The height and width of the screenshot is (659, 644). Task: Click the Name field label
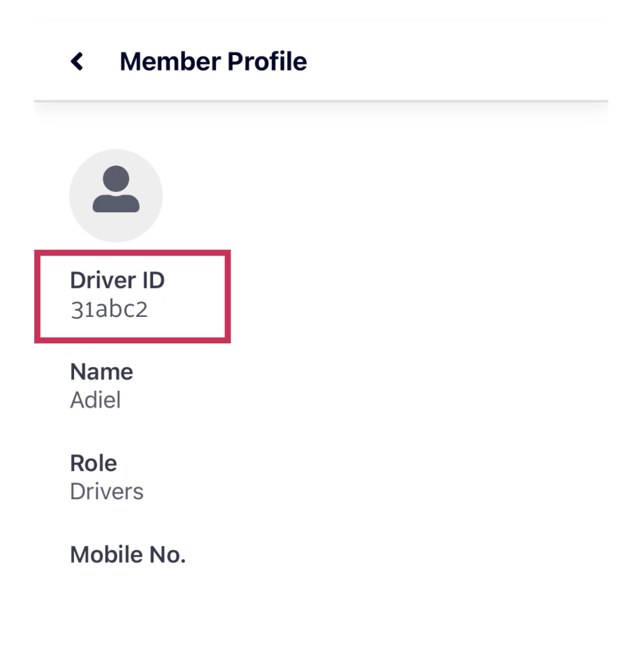101,371
